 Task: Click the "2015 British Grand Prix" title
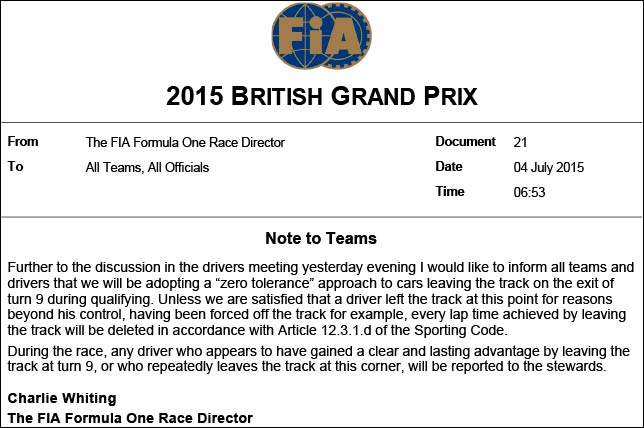click(x=321, y=96)
